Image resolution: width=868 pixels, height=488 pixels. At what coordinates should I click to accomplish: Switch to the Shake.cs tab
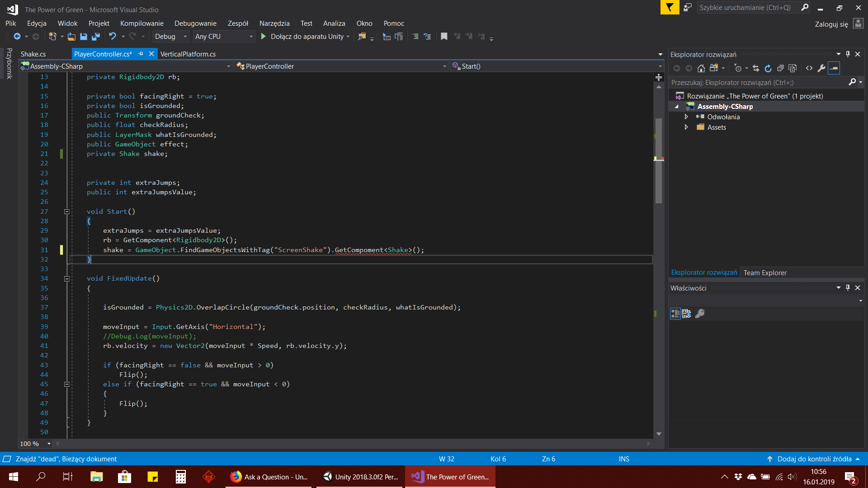pyautogui.click(x=33, y=54)
